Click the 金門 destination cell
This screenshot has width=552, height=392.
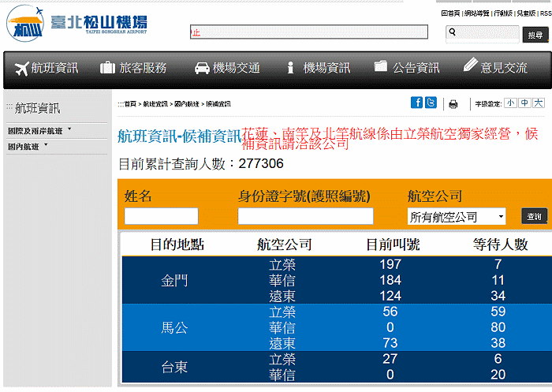tap(174, 281)
